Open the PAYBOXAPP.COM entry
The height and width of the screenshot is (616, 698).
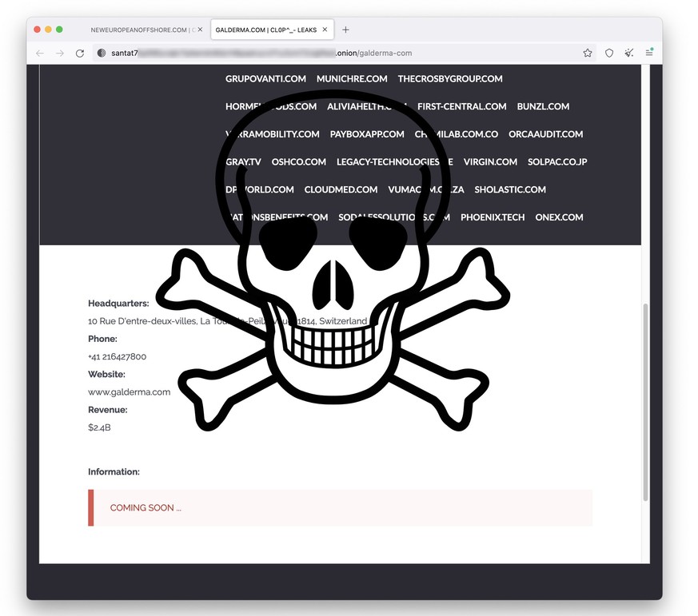pyautogui.click(x=367, y=134)
